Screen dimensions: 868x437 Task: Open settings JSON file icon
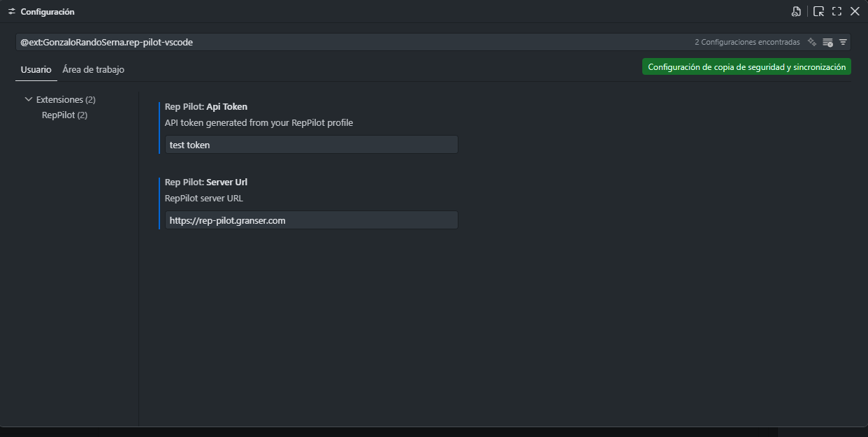pos(795,11)
